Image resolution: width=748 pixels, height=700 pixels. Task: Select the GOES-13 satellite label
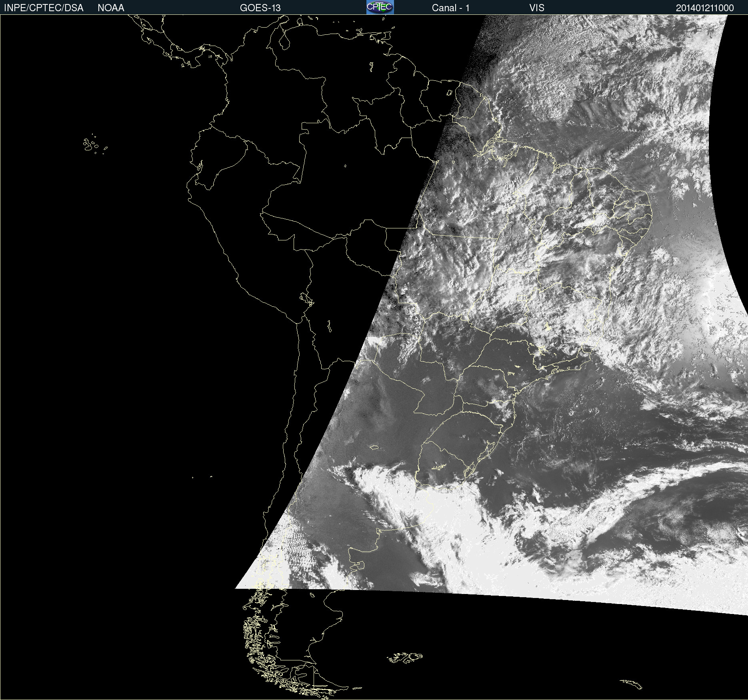pyautogui.click(x=260, y=8)
